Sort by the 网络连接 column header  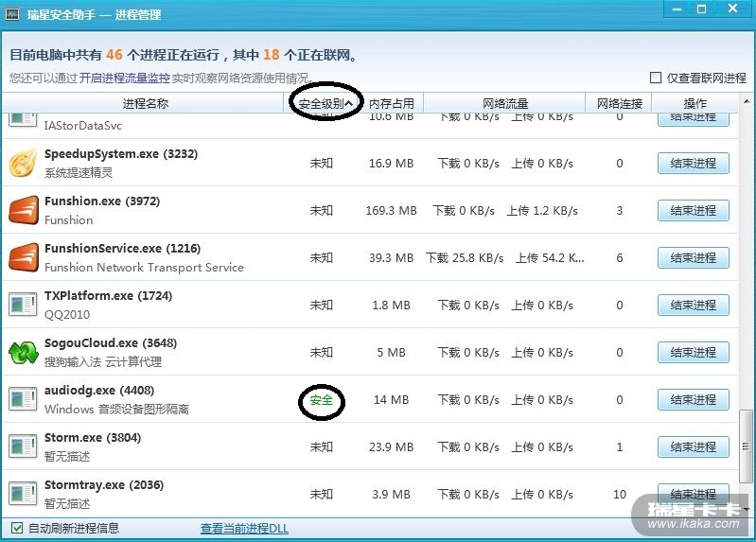pos(619,103)
